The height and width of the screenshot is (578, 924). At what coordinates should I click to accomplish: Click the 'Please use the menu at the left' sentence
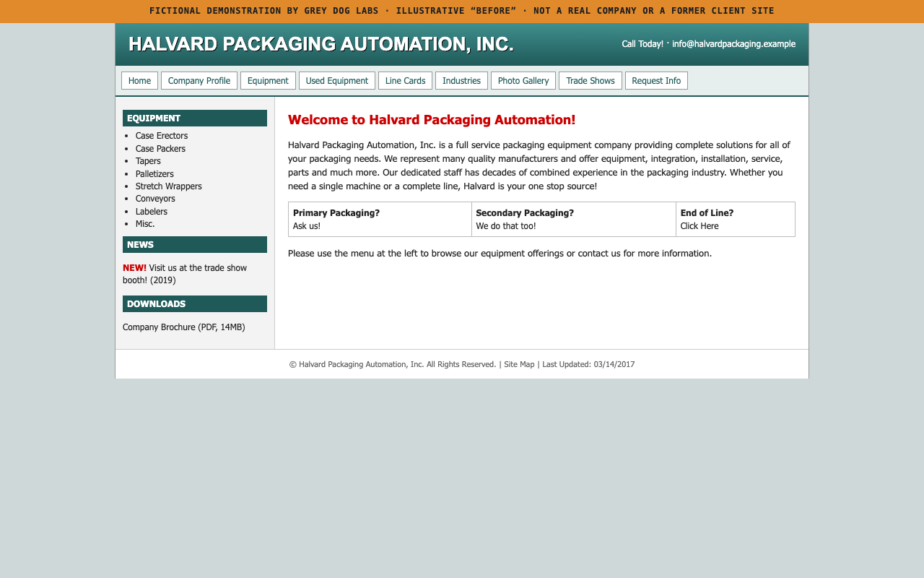tap(500, 254)
